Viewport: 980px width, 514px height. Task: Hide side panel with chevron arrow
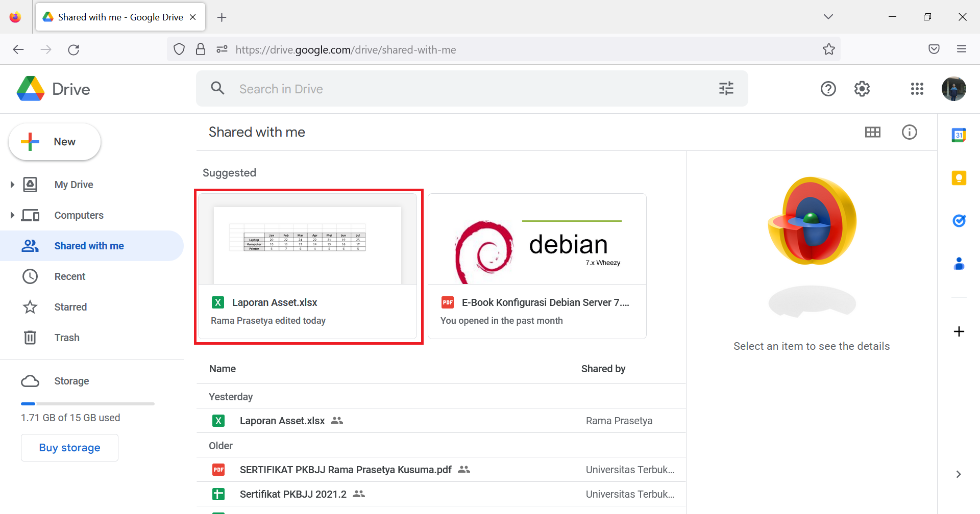[959, 474]
